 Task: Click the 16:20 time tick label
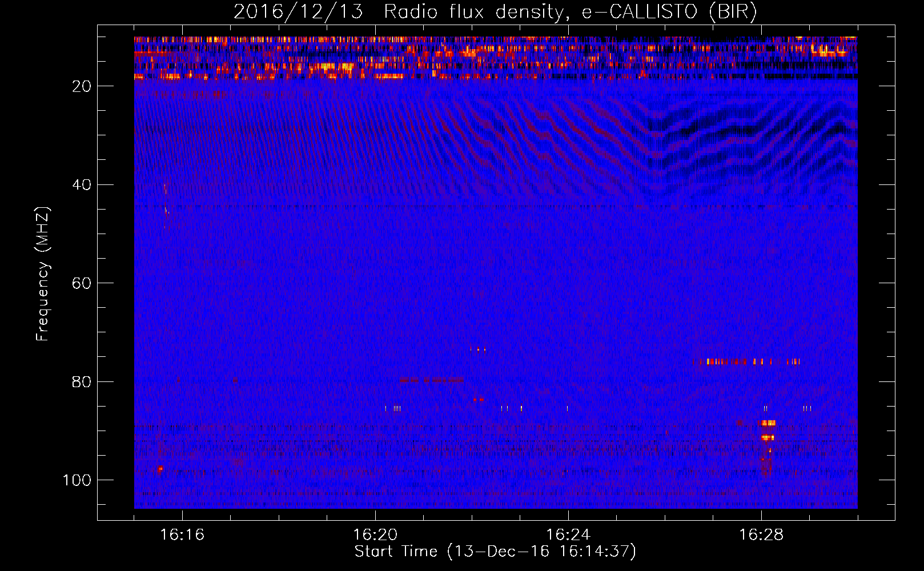(375, 535)
